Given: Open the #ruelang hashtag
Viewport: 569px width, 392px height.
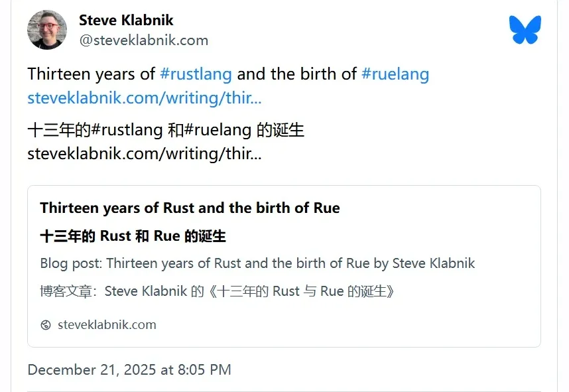Looking at the screenshot, I should click(x=395, y=74).
